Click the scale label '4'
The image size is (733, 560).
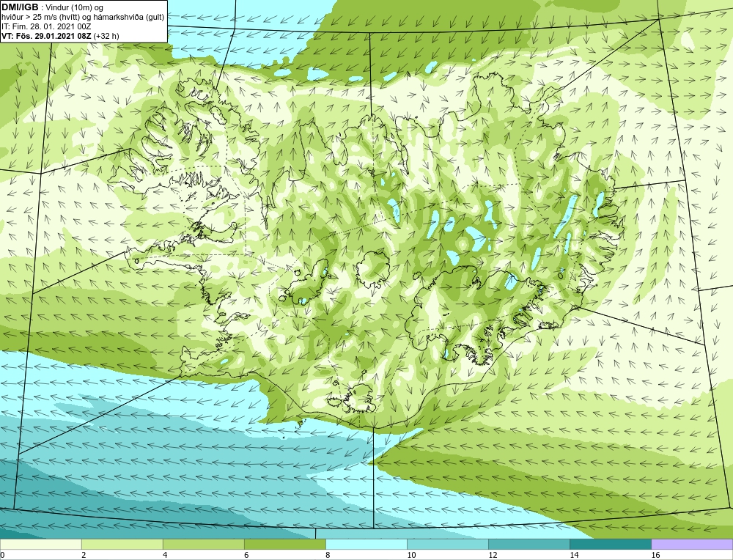pyautogui.click(x=165, y=555)
